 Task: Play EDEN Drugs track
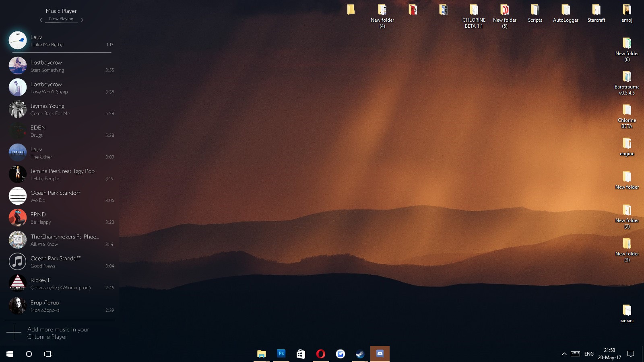[x=61, y=131]
